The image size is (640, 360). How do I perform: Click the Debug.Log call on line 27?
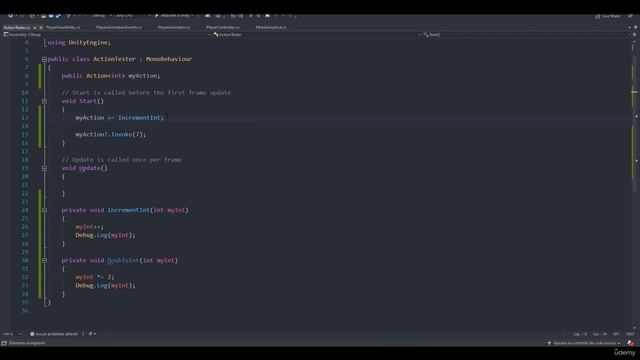tap(105, 235)
